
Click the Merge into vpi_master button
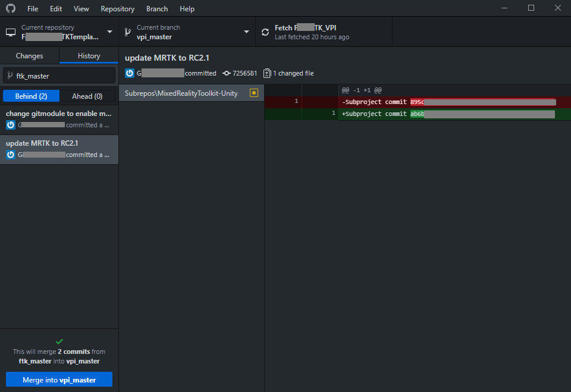click(x=59, y=379)
